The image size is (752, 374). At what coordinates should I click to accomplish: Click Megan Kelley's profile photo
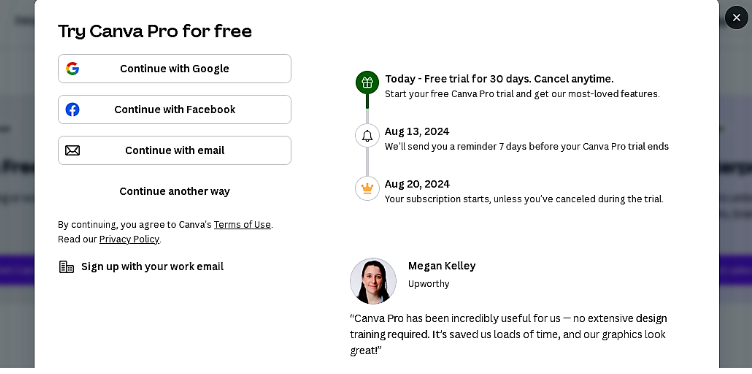point(373,281)
